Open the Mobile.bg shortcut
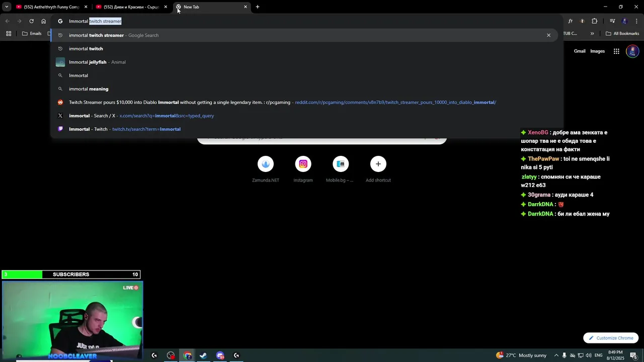Screen dimensions: 644x362 pyautogui.click(x=340, y=169)
